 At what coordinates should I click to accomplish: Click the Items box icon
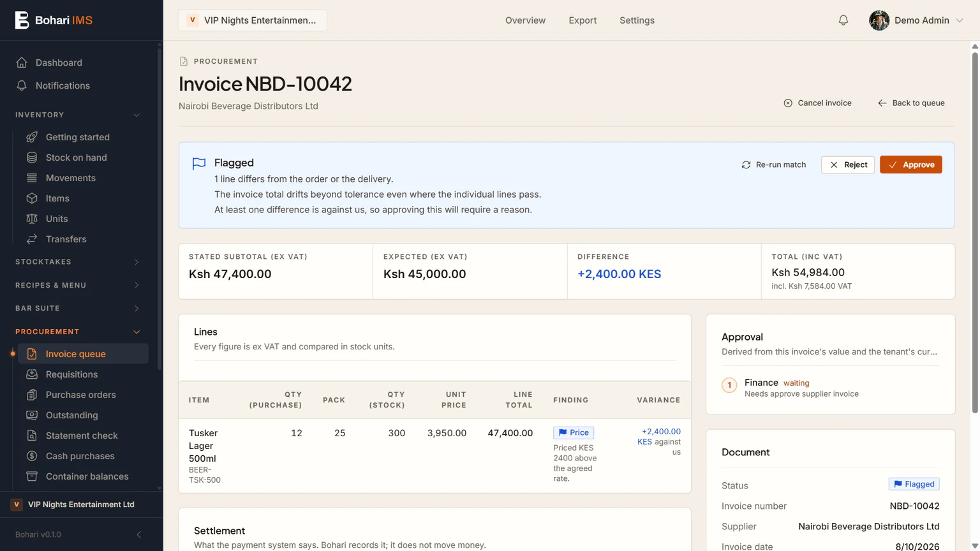coord(32,198)
